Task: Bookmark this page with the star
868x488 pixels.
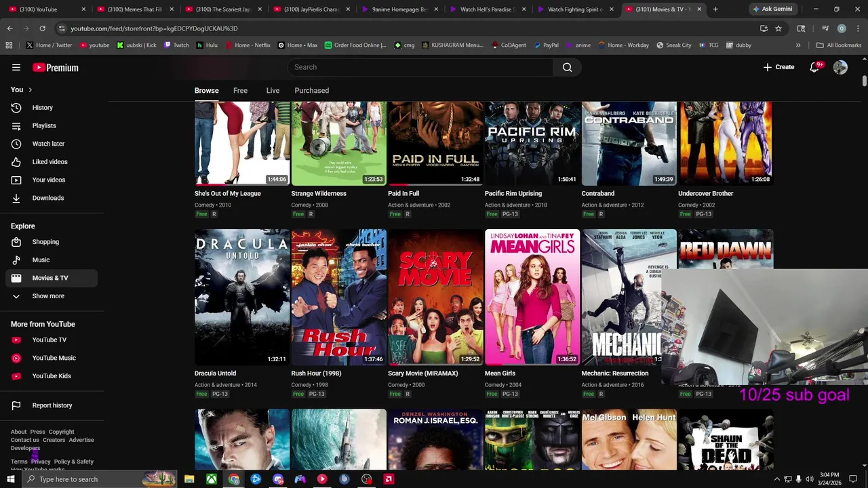Action: coord(778,28)
